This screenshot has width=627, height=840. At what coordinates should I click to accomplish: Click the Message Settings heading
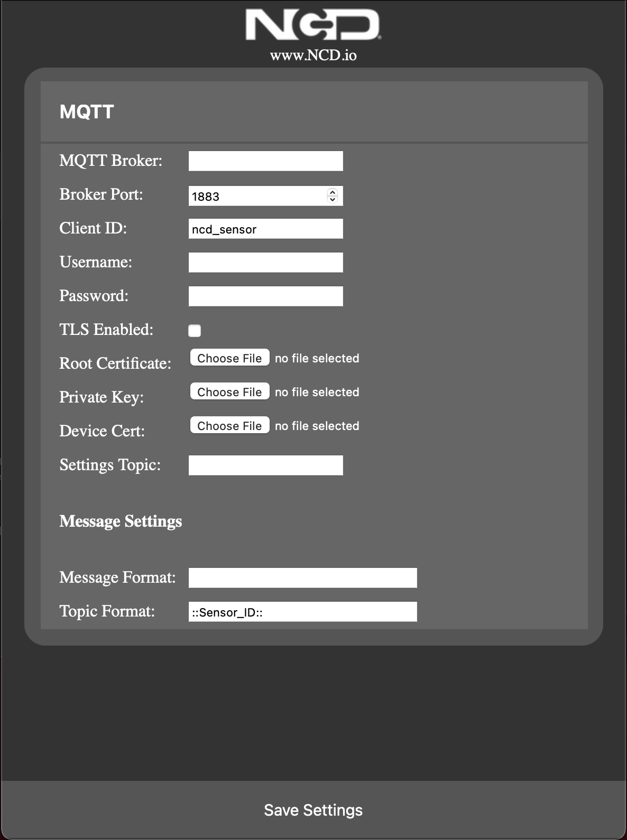click(x=121, y=521)
